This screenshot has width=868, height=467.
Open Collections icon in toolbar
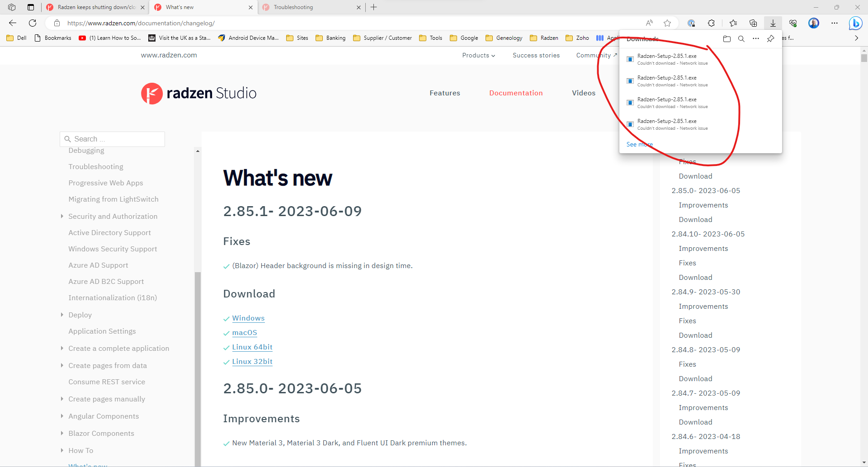pyautogui.click(x=753, y=23)
